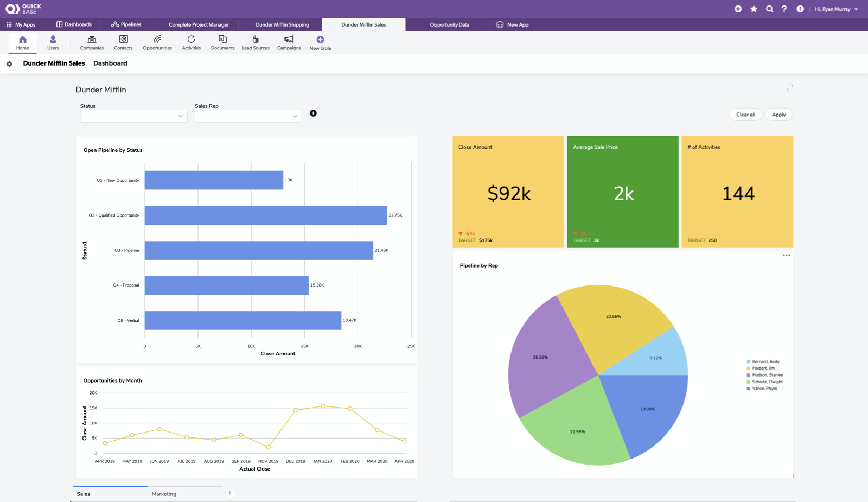Toggle Halpert, Jim legend swatch
Viewport: 868px width, 502px height.
pyautogui.click(x=749, y=368)
